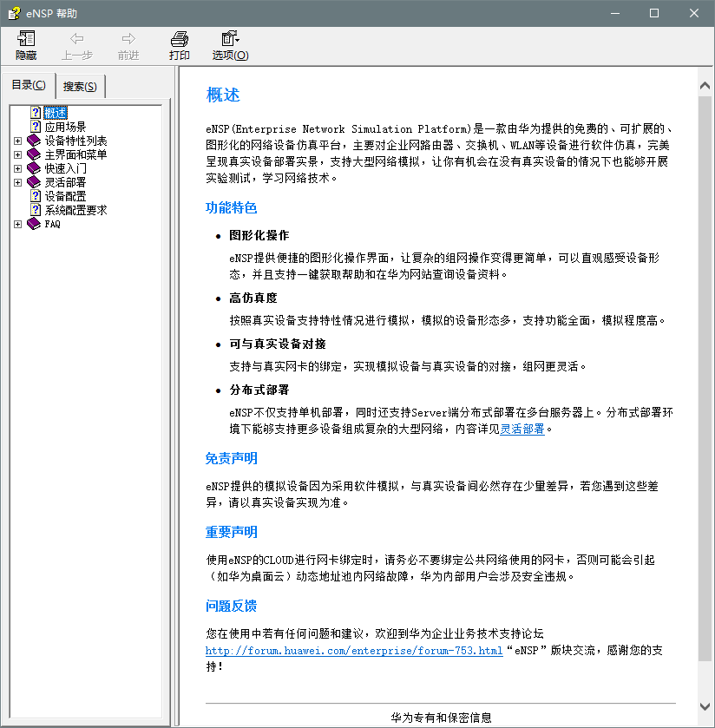The width and height of the screenshot is (715, 728).
Task: Select the 主界面和菜单 tree label
Action: (75, 154)
